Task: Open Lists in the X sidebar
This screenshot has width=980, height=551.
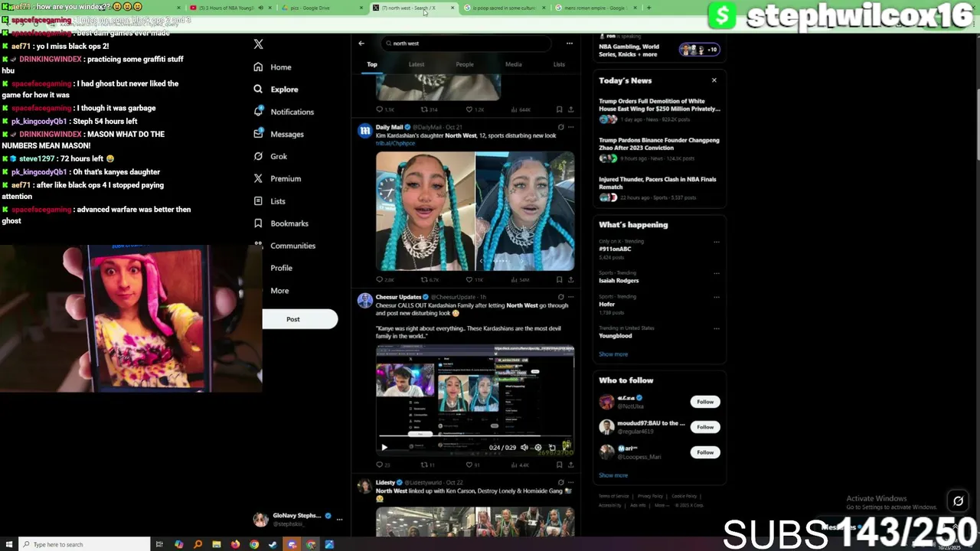Action: point(269,201)
